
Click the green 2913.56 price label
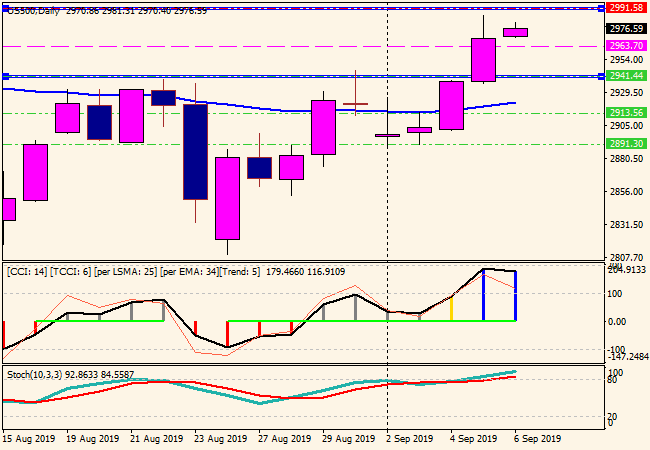pos(625,113)
